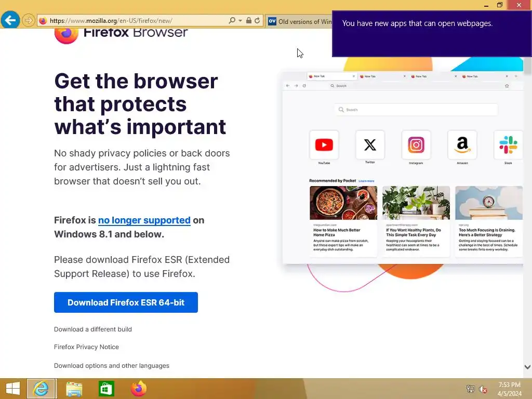Click the Slack tile in preview

(x=508, y=145)
